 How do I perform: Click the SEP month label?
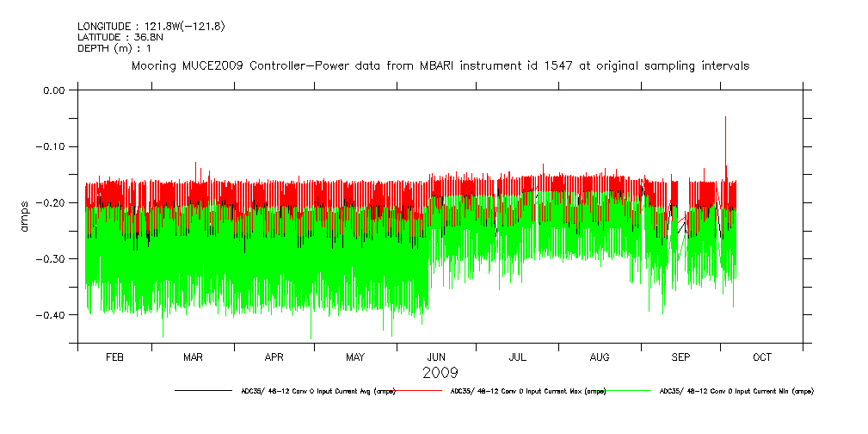coord(680,356)
